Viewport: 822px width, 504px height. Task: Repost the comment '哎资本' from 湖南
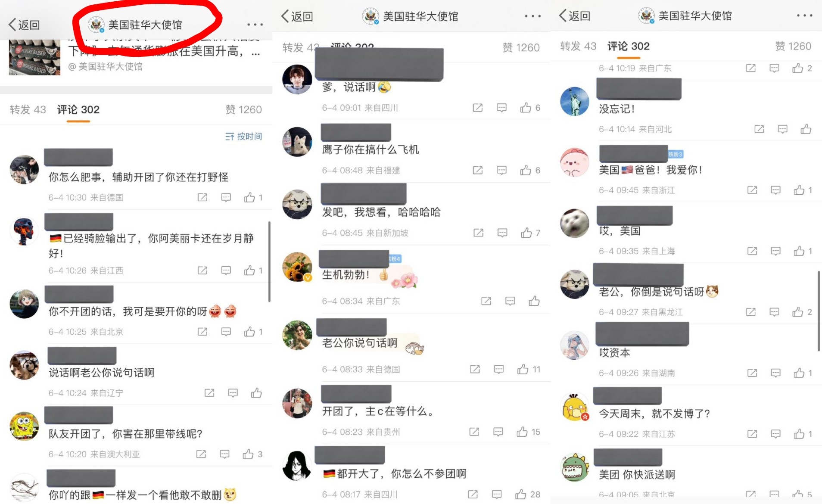[752, 373]
